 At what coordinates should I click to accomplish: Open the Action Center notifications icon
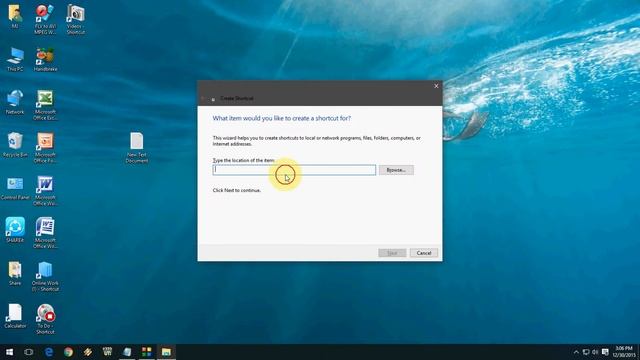click(x=605, y=352)
